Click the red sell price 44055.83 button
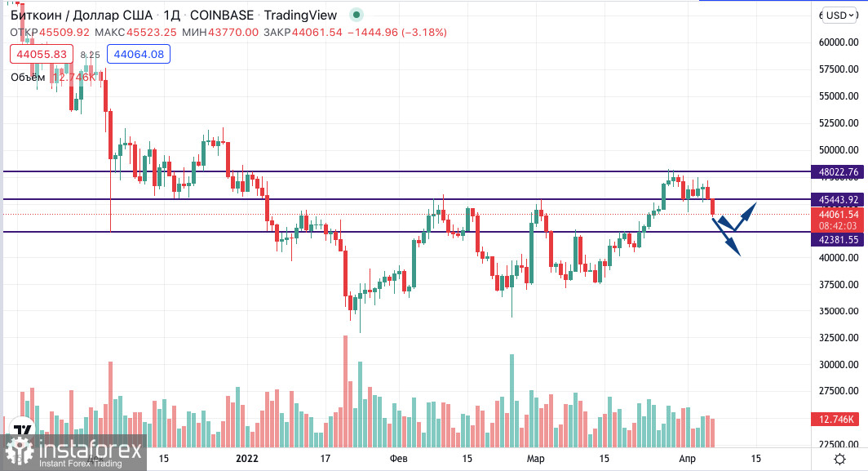The image size is (868, 471). pyautogui.click(x=41, y=55)
